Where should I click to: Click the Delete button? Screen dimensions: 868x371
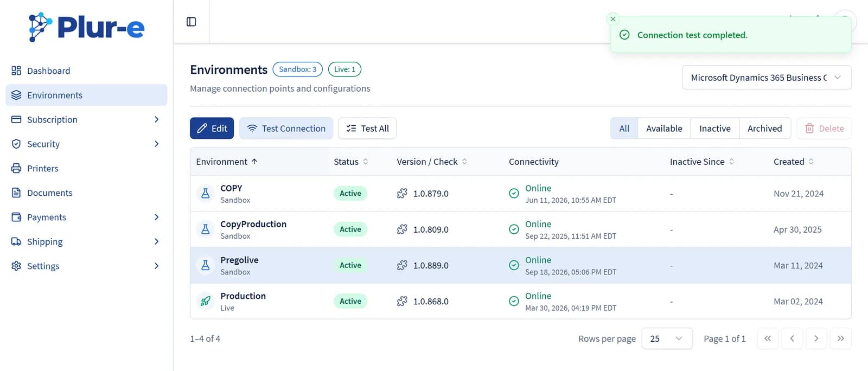(824, 129)
